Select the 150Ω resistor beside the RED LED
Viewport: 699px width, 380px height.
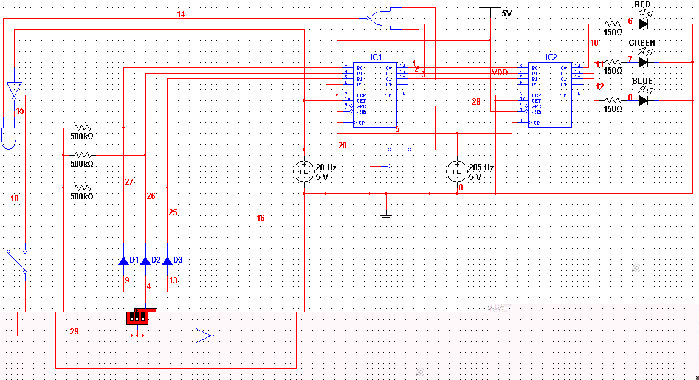click(x=613, y=23)
